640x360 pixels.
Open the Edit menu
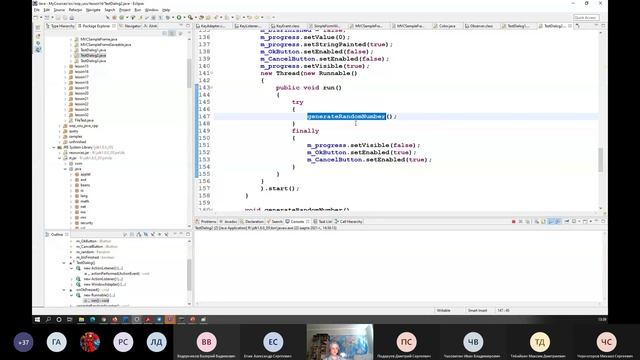point(47,10)
